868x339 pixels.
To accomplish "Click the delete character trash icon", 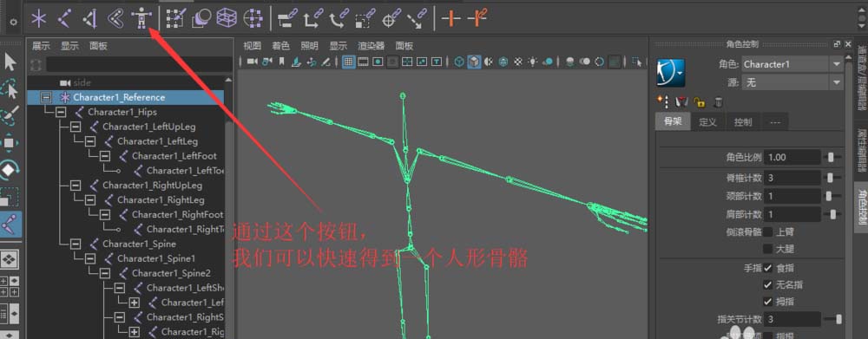I will click(x=718, y=101).
